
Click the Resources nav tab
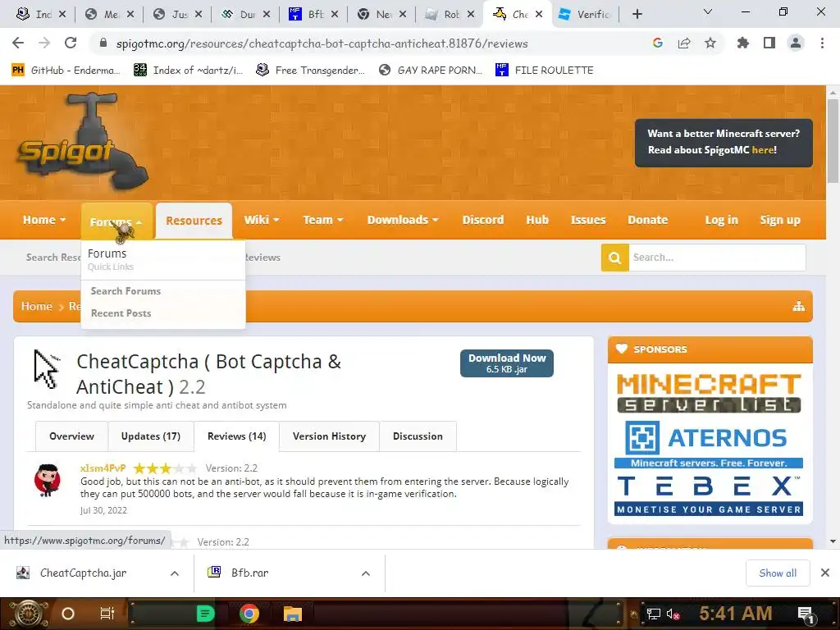tap(194, 221)
